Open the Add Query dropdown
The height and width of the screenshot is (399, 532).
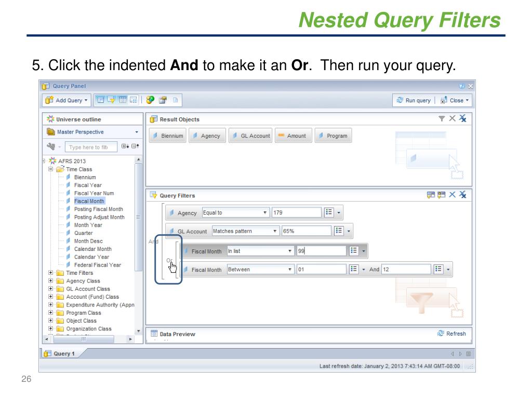point(67,100)
